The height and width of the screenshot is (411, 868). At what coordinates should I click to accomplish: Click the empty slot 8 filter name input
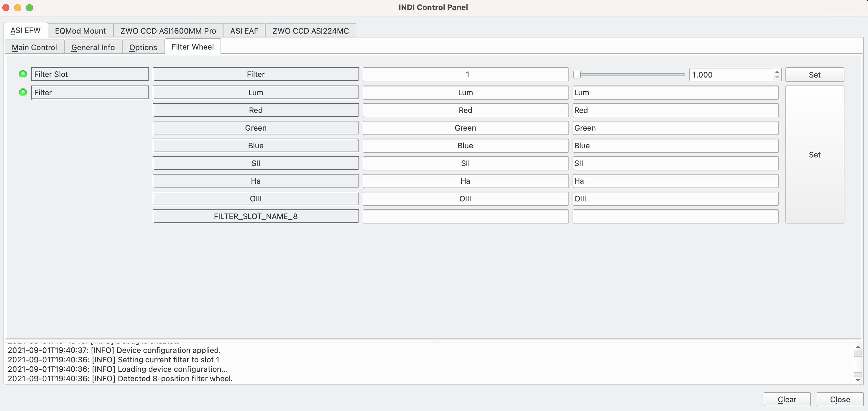click(675, 216)
